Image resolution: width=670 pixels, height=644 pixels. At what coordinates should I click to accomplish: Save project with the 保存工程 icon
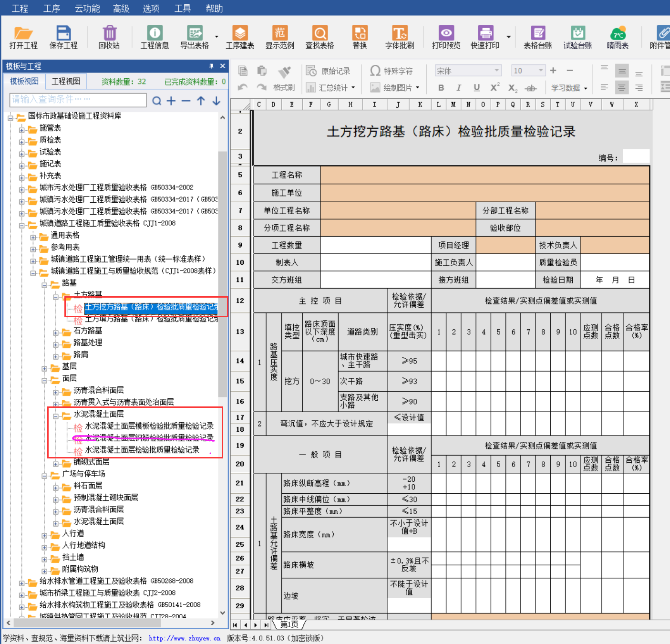coord(63,37)
